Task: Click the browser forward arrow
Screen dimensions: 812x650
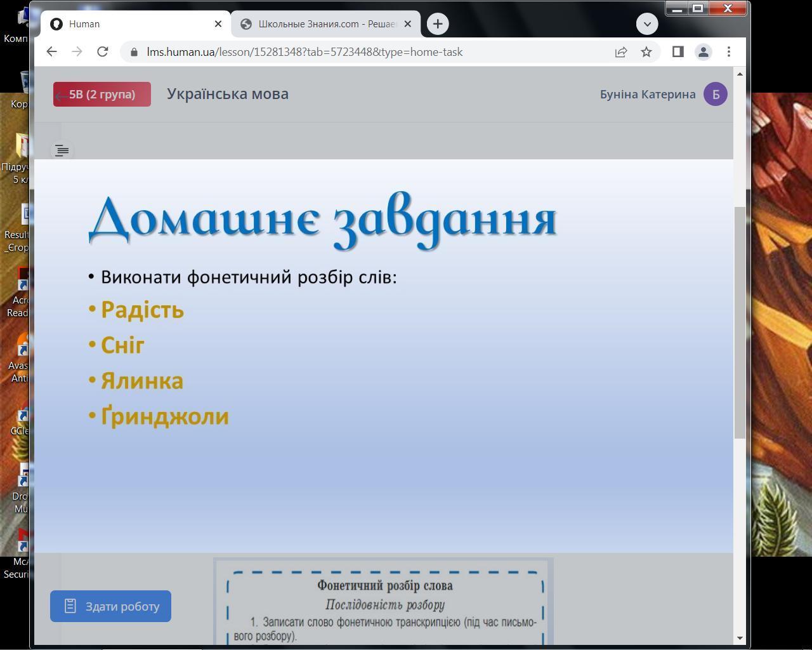Action: (x=77, y=52)
